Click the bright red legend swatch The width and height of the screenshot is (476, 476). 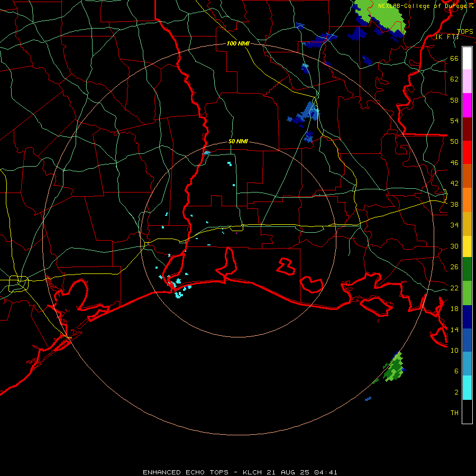pos(467,152)
